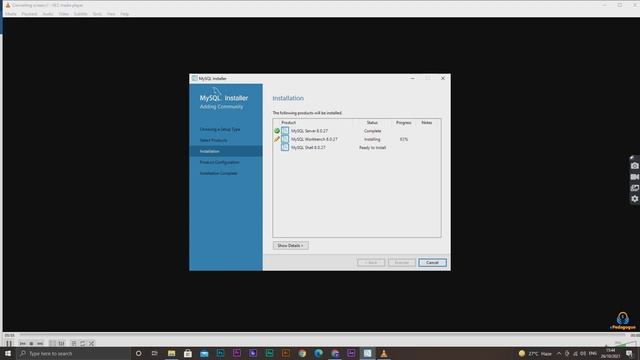Close the MySQL Installer window
The image size is (640, 360).
(443, 78)
